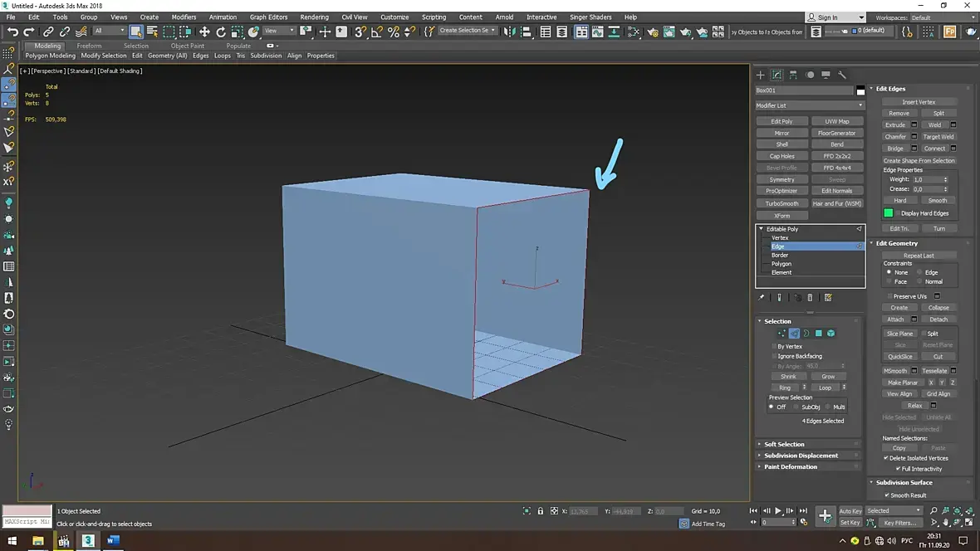Activate the Rotate tool
This screenshot has width=980, height=551.
(221, 32)
